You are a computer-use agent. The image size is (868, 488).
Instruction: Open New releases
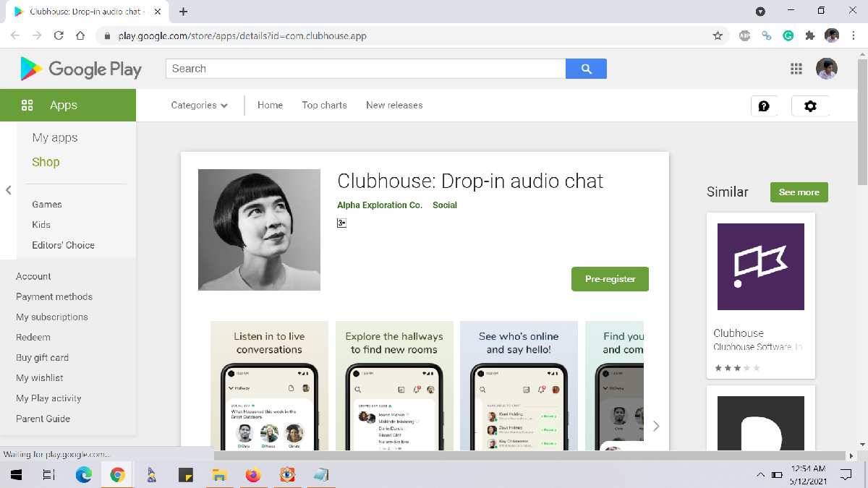[x=394, y=105]
